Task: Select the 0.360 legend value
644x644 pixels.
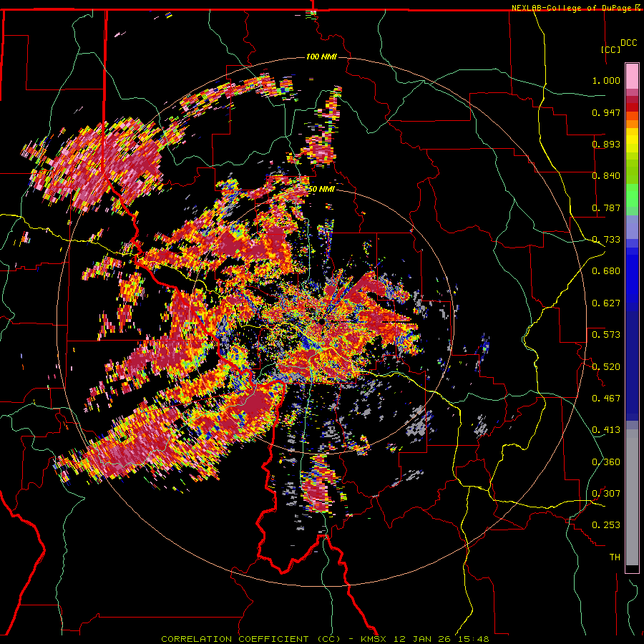Action: pyautogui.click(x=606, y=462)
